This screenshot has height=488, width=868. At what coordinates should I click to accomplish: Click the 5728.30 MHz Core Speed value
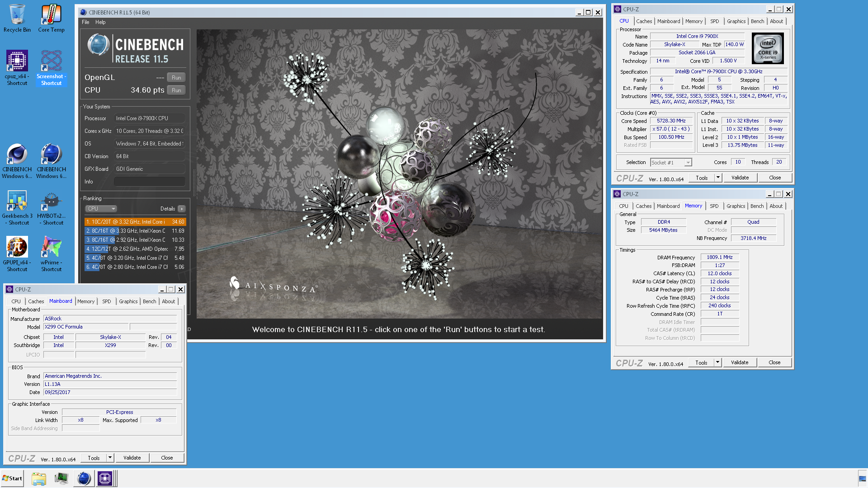pyautogui.click(x=671, y=121)
